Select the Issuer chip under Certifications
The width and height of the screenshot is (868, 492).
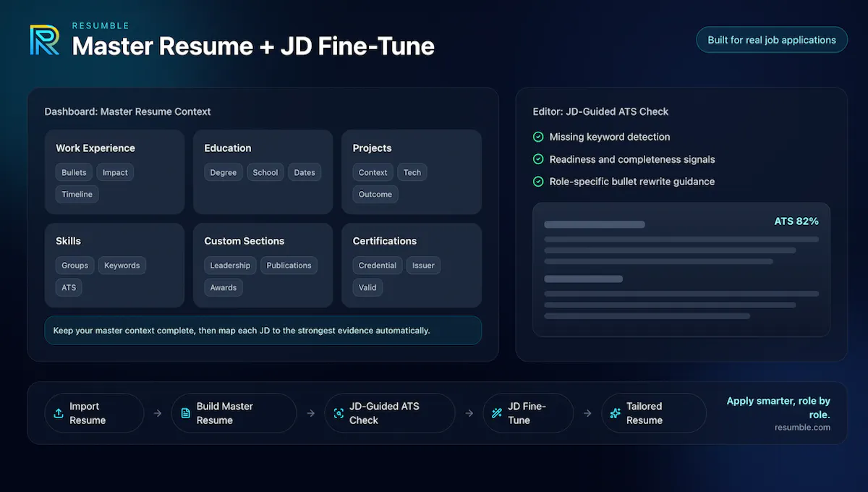click(x=423, y=266)
